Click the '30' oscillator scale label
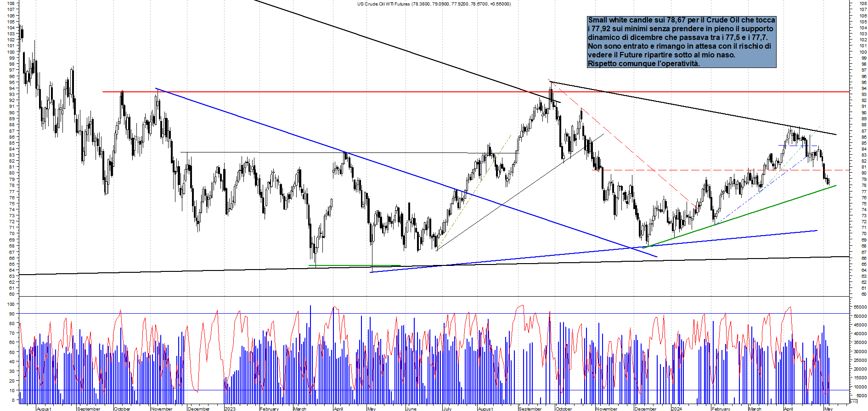Screen dimensions: 868x411 click(x=11, y=371)
